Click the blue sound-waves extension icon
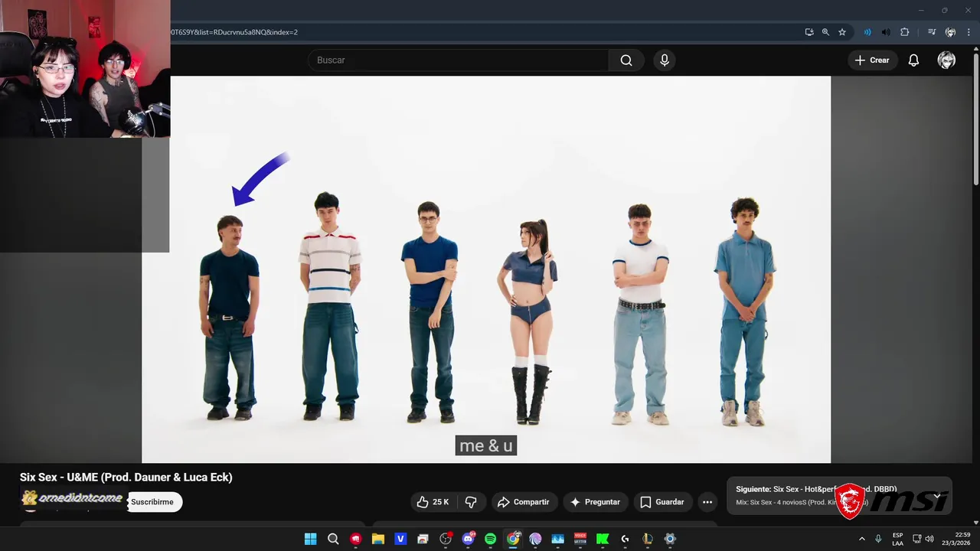This screenshot has height=551, width=980. (x=867, y=32)
